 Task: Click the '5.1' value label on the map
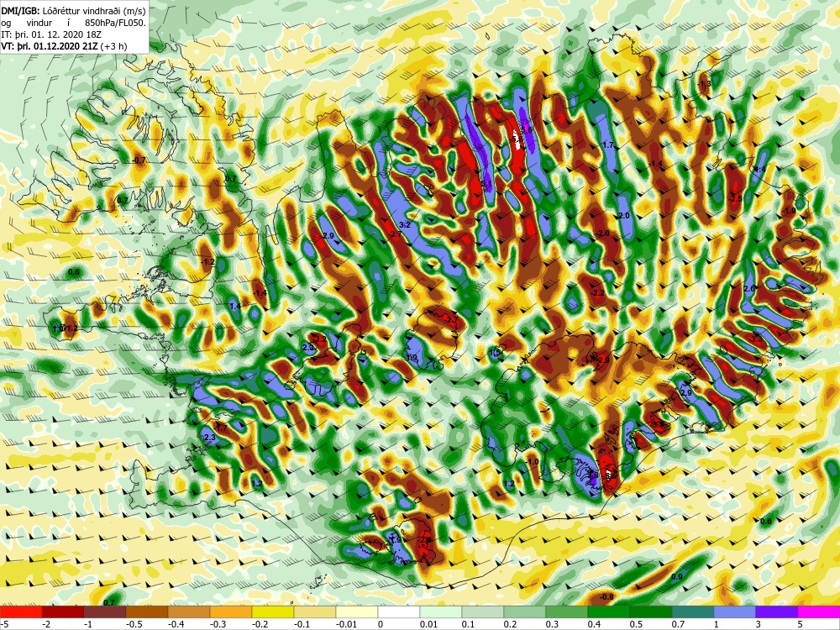pyautogui.click(x=486, y=184)
